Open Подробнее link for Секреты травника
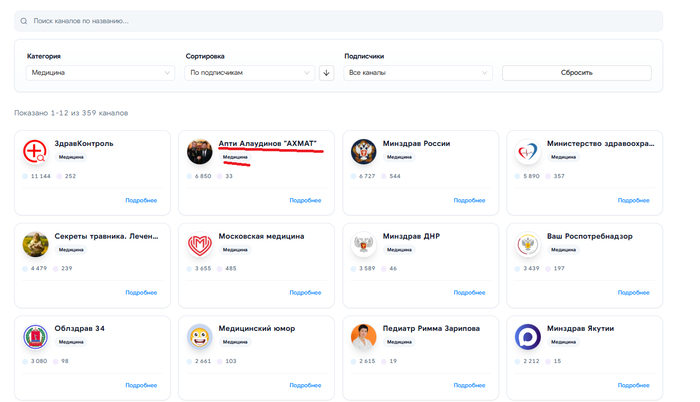The height and width of the screenshot is (402, 700). [x=141, y=293]
